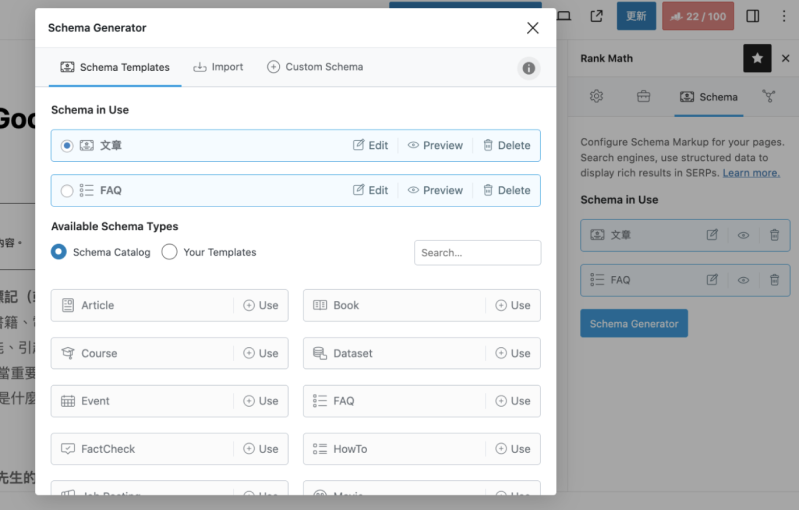
Task: Close the Rank Math sidebar panel
Action: pyautogui.click(x=786, y=58)
